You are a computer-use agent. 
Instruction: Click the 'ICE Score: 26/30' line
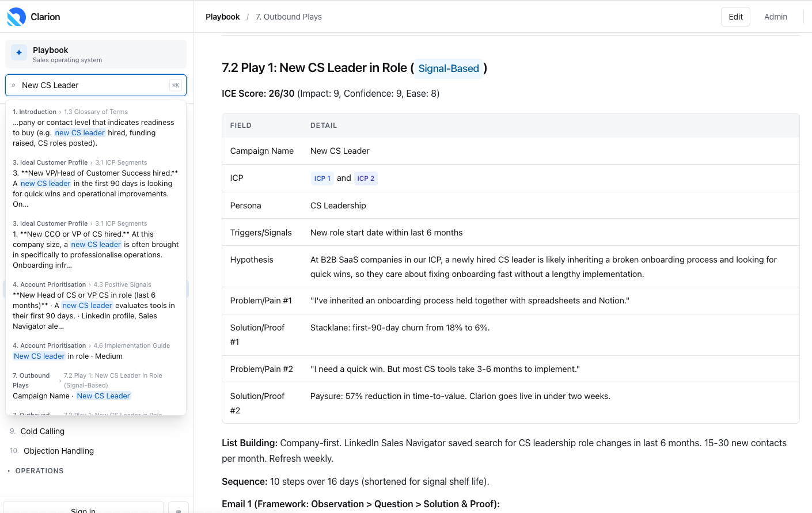click(331, 93)
